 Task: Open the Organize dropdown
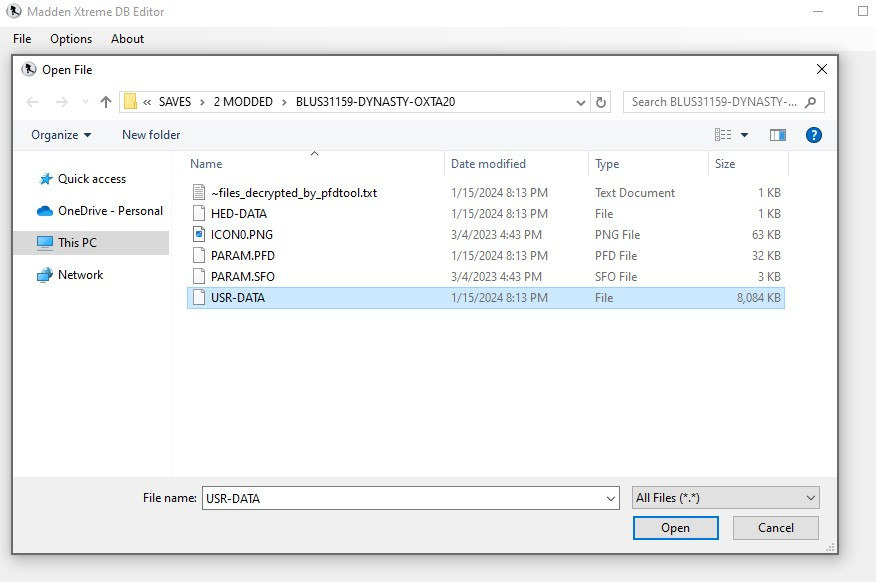[61, 135]
